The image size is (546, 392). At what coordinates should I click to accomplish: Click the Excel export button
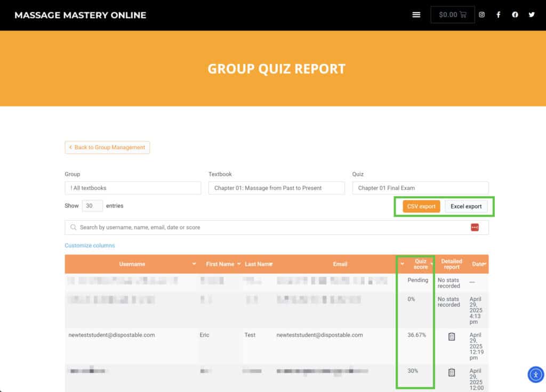[465, 206]
